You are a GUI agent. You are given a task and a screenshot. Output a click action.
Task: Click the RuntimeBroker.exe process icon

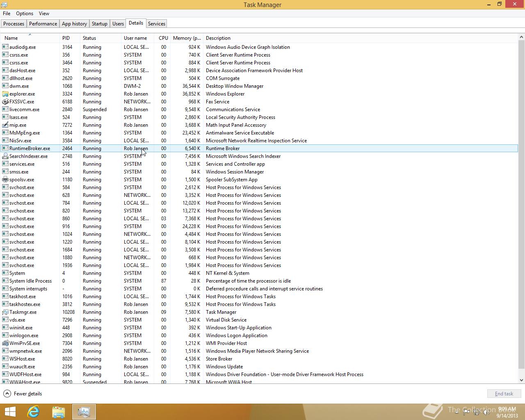[x=5, y=148]
